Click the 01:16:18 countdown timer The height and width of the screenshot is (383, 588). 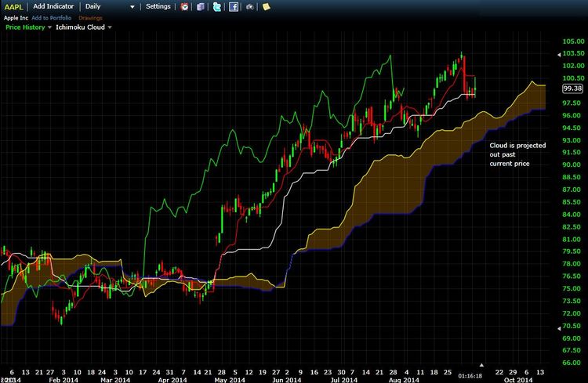pos(470,375)
